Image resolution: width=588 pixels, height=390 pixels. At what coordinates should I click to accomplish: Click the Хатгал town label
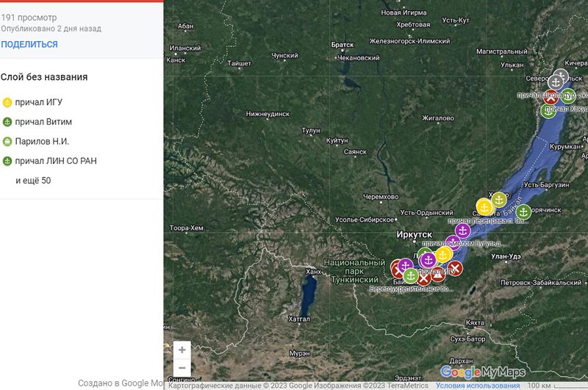click(x=299, y=319)
